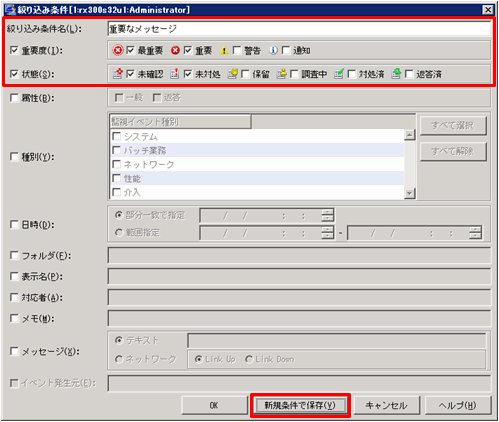Click event type list scroll up arrow

click(410, 134)
